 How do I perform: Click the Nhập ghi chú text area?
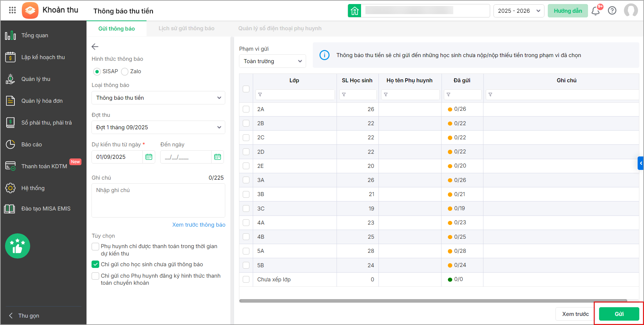(158, 200)
